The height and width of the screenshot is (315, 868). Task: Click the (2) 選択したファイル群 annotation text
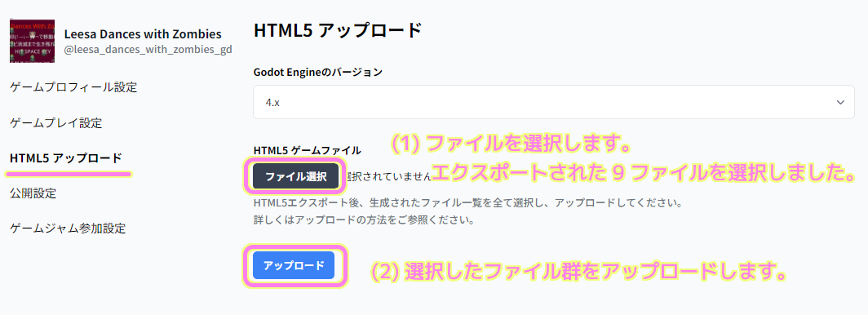[x=578, y=271]
